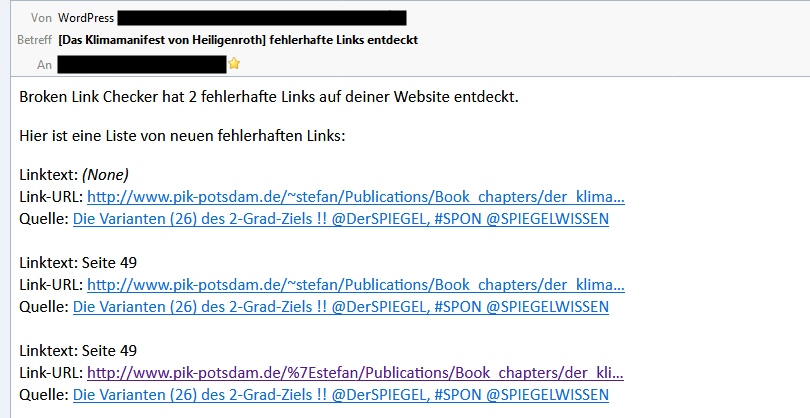Select the subject line fehlerhafte Links entdeckt
This screenshot has width=810, height=418.
(238, 40)
